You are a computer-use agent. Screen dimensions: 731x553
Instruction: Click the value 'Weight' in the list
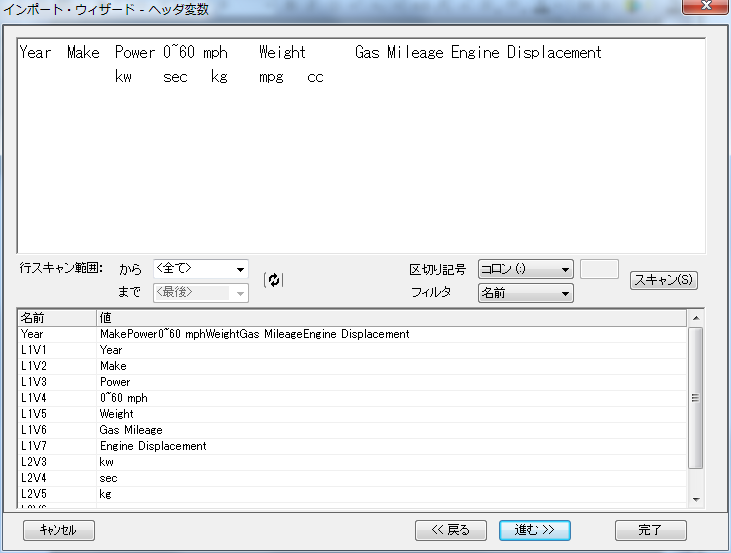tap(117, 414)
